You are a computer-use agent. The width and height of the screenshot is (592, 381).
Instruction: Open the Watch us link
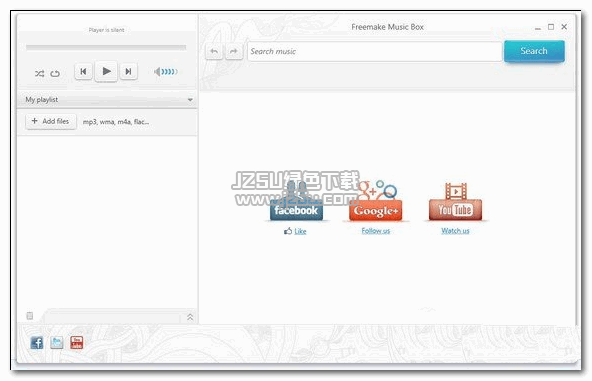tap(455, 231)
